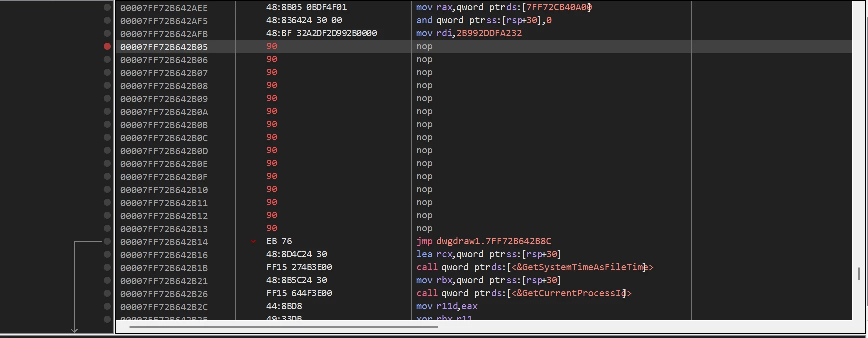Select address 00007FF72B642AF5 in address column
The height and width of the screenshot is (338, 868).
tap(164, 21)
